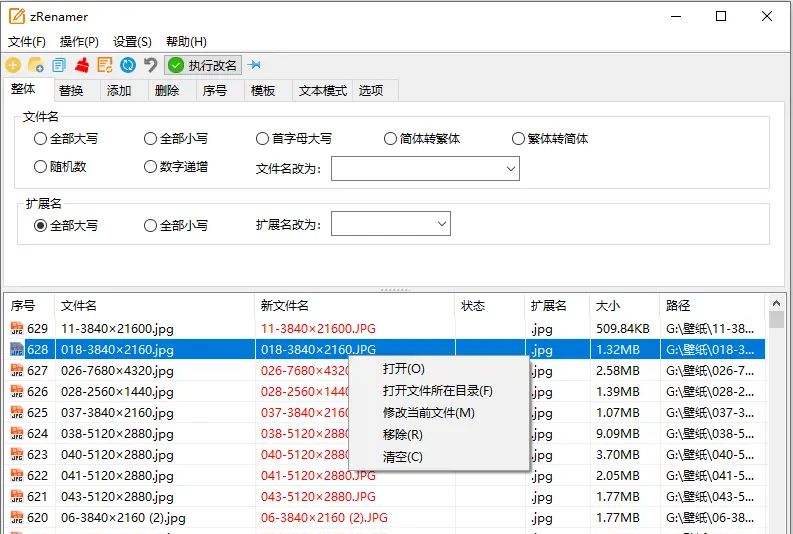Click the JPG file icon of row 627
This screenshot has width=793, height=534.
pyautogui.click(x=17, y=371)
